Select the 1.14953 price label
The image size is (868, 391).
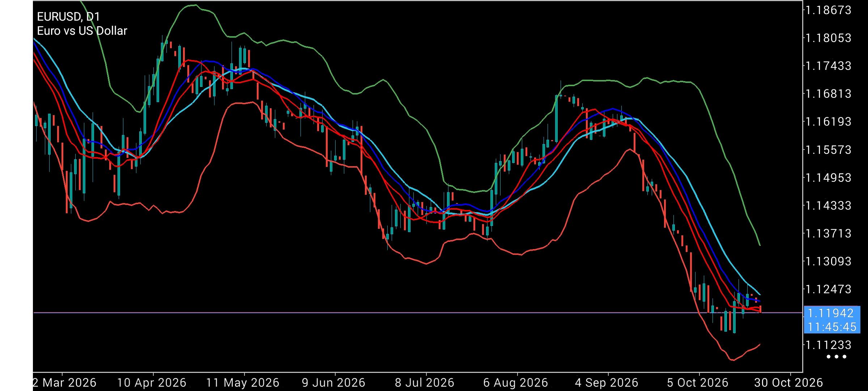(828, 178)
